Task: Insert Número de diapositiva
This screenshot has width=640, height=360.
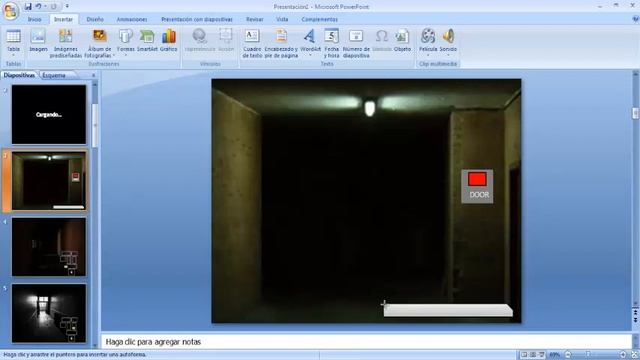Action: (x=356, y=43)
